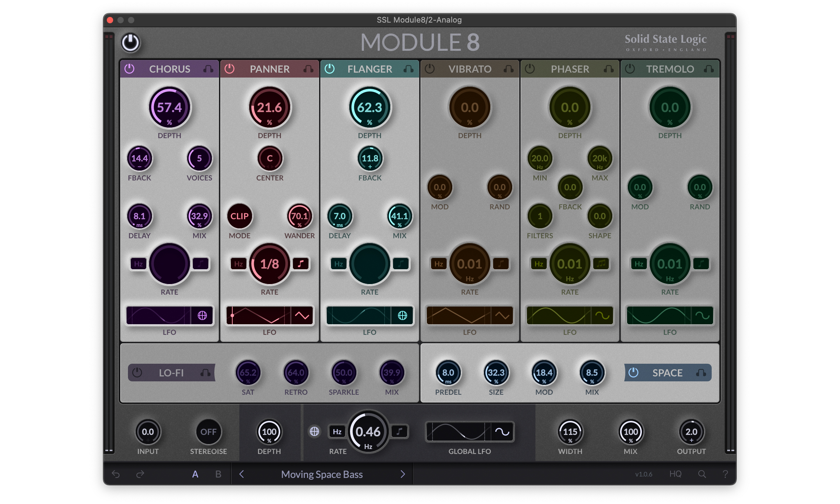Click the Space headphone solo icon
The width and height of the screenshot is (840, 504).
tap(701, 373)
